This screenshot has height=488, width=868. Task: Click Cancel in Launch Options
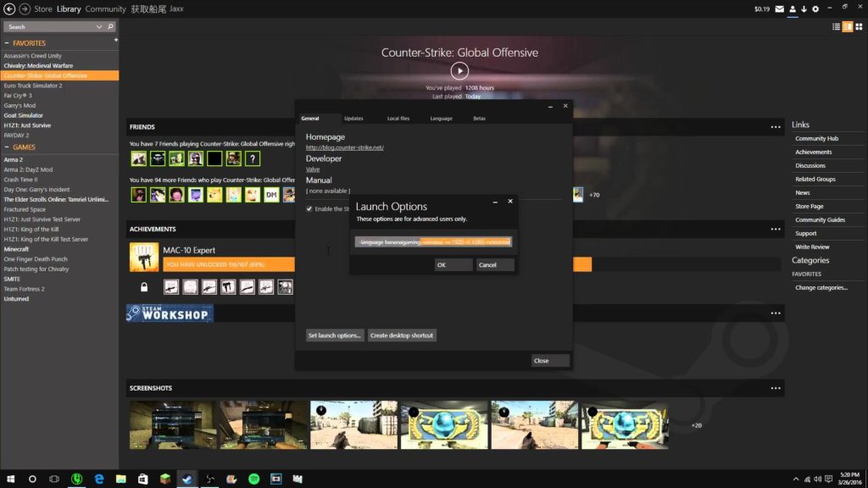(x=495, y=265)
